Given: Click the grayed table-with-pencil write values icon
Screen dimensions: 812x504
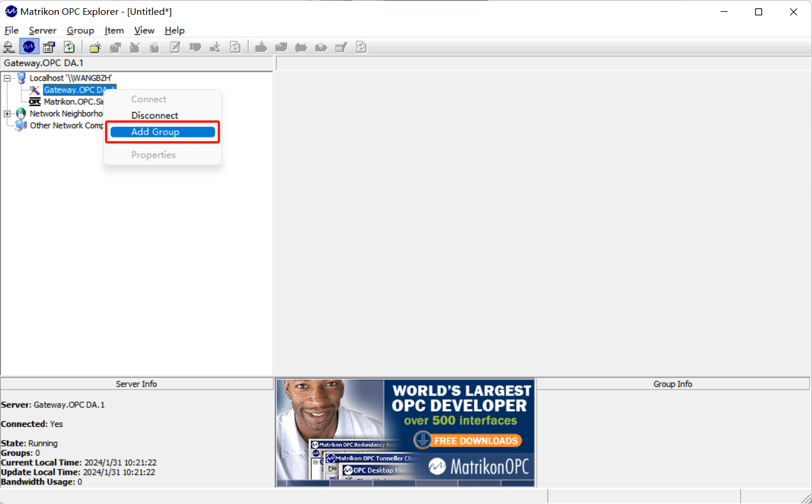Looking at the screenshot, I should click(341, 47).
